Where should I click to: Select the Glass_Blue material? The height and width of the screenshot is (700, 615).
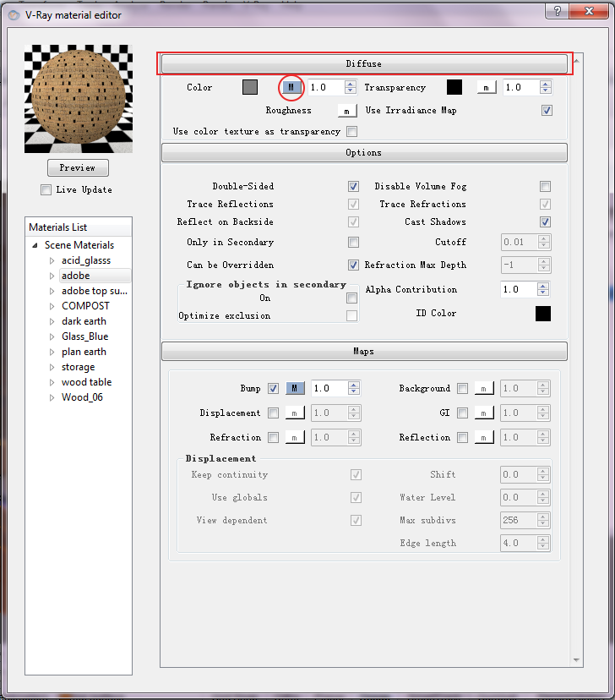(85, 336)
